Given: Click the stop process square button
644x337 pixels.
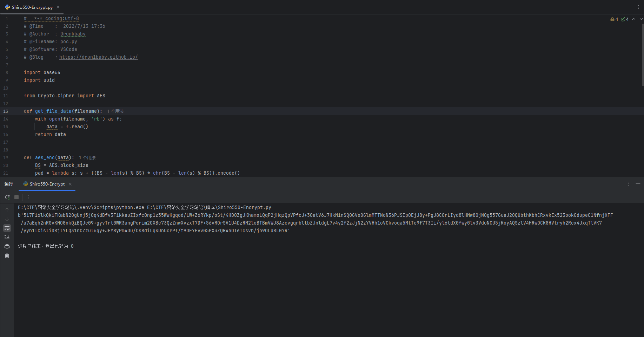Looking at the screenshot, I should coord(16,197).
